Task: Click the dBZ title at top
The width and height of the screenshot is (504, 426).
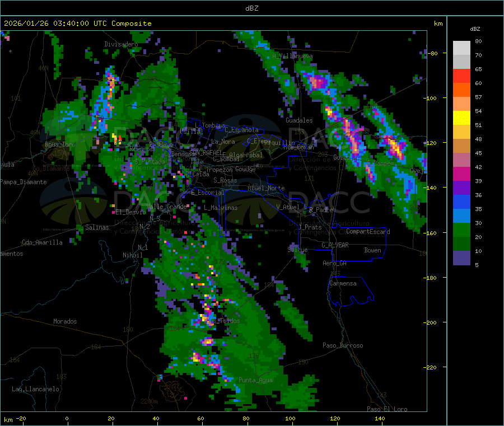Action: (x=251, y=8)
